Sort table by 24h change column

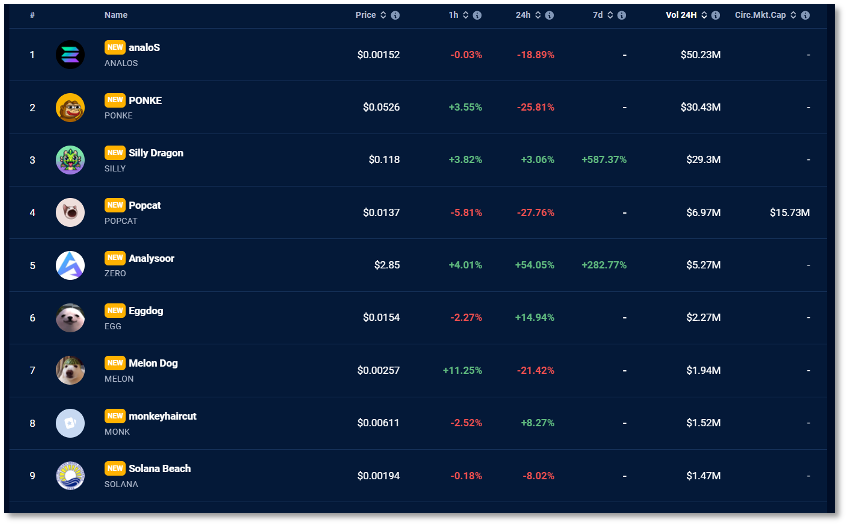pos(524,15)
